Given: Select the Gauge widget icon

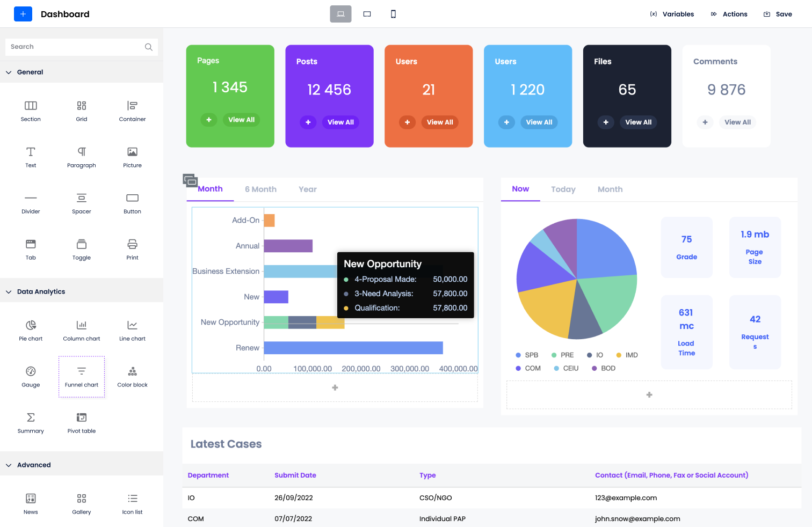Looking at the screenshot, I should point(31,371).
